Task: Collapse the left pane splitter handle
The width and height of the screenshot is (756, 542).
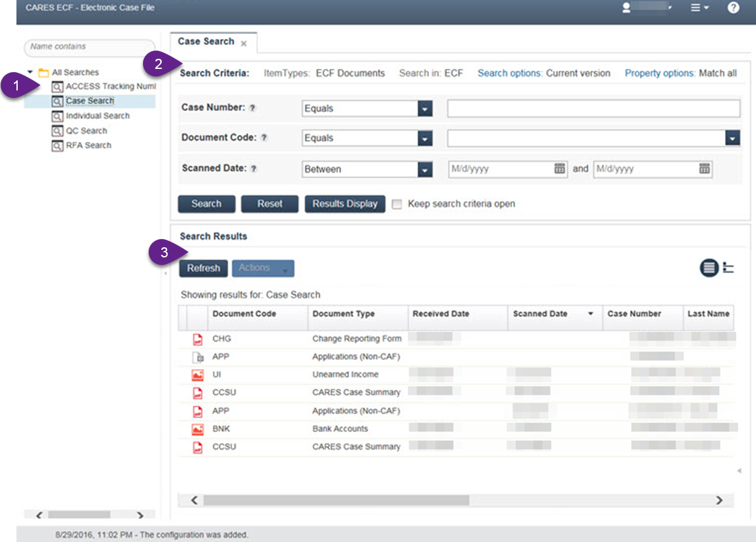Action: 165,273
